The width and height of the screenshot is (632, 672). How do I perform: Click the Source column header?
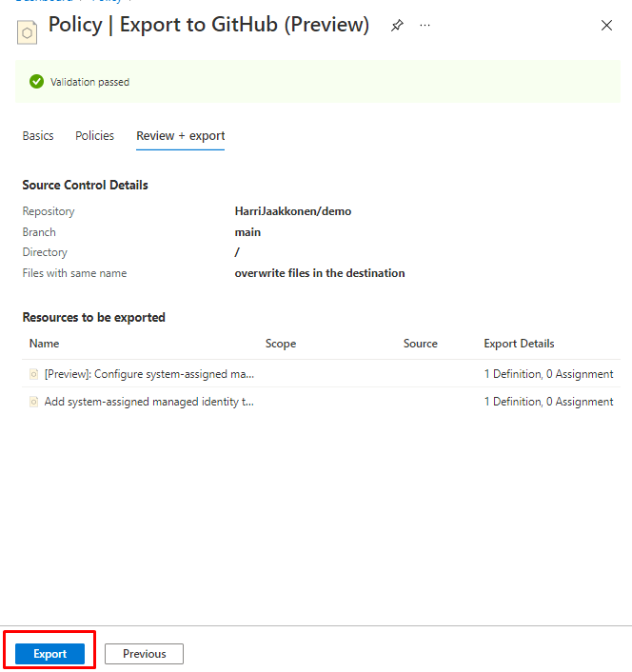420,344
